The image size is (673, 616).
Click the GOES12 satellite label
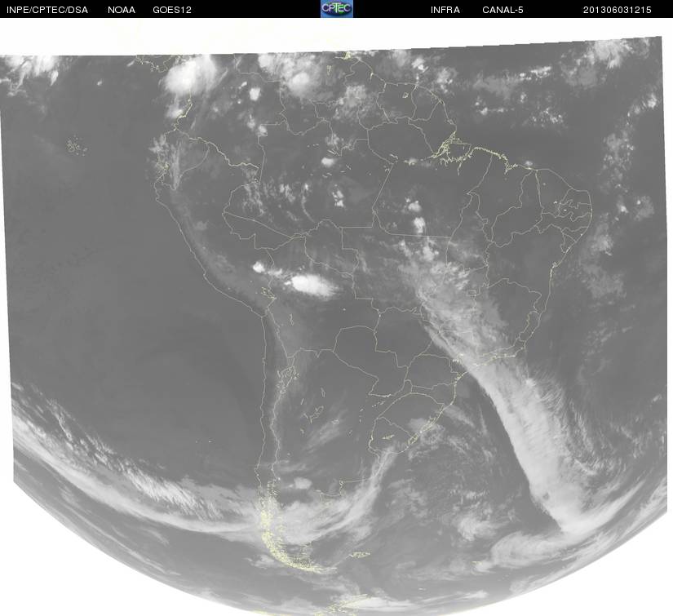pyautogui.click(x=171, y=10)
